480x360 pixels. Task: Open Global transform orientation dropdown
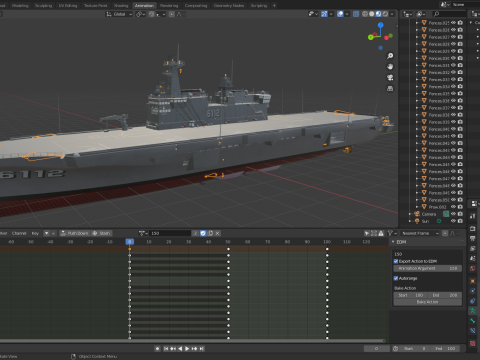click(119, 14)
